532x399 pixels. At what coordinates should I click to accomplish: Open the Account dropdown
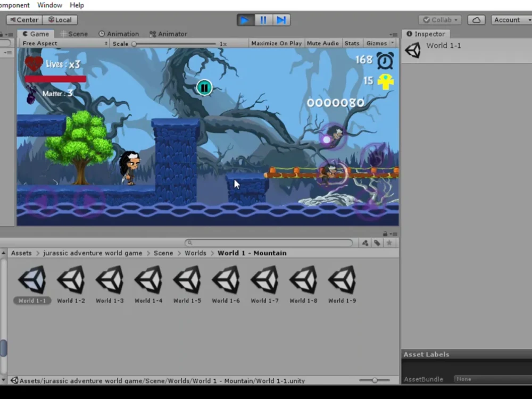[x=512, y=20]
